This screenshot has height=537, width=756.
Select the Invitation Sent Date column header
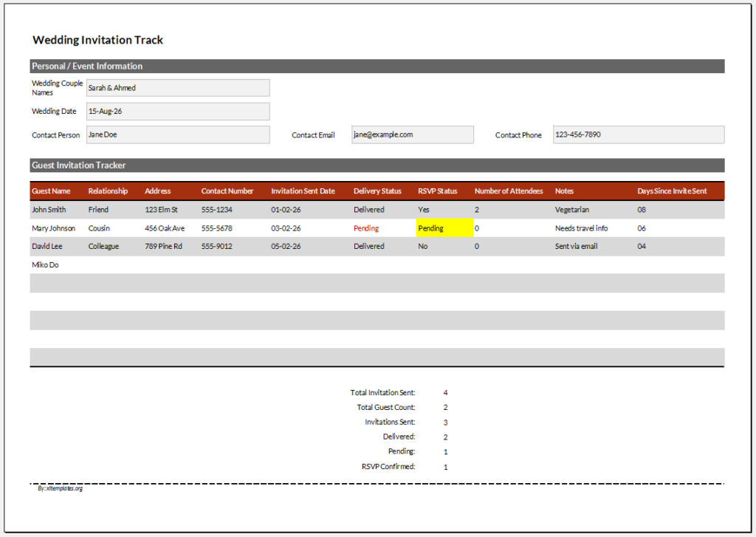click(x=303, y=191)
